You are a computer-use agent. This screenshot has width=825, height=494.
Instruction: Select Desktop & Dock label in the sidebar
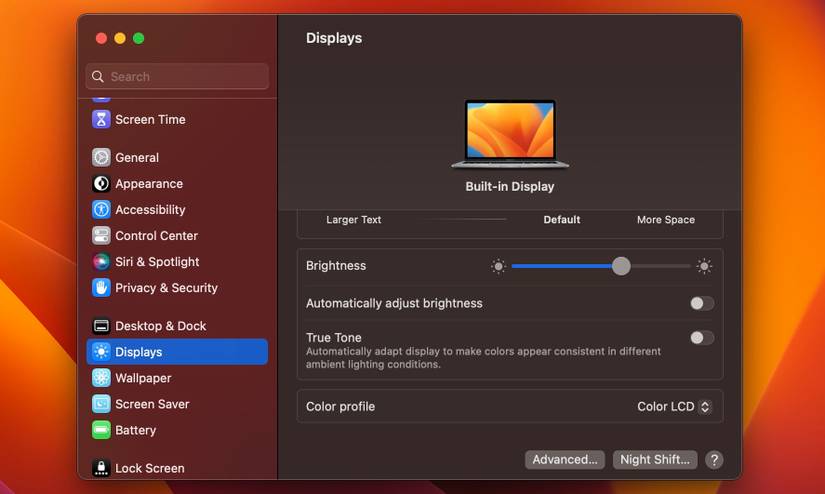coord(160,326)
